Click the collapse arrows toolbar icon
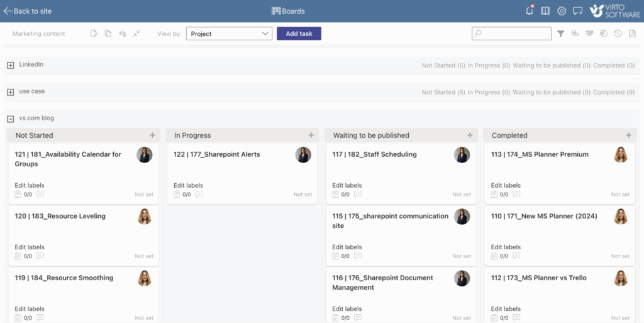Viewport: 644px width, 323px height. (137, 34)
